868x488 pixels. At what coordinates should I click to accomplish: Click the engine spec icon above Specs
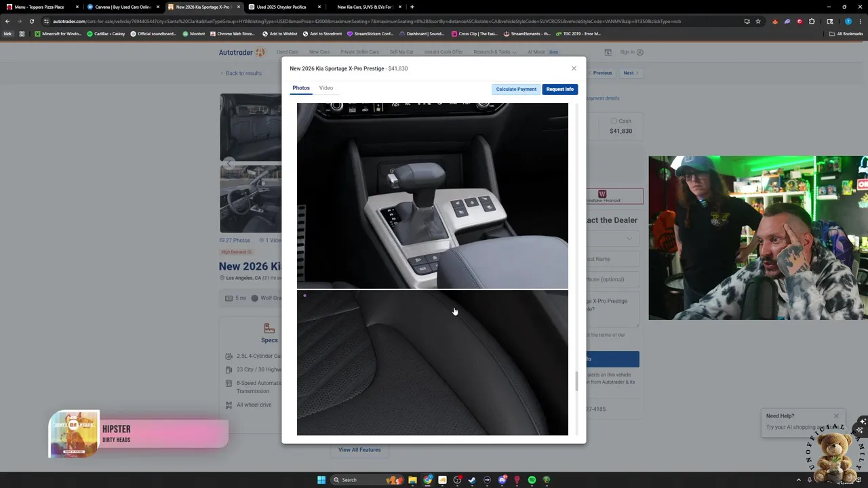pyautogui.click(x=269, y=328)
